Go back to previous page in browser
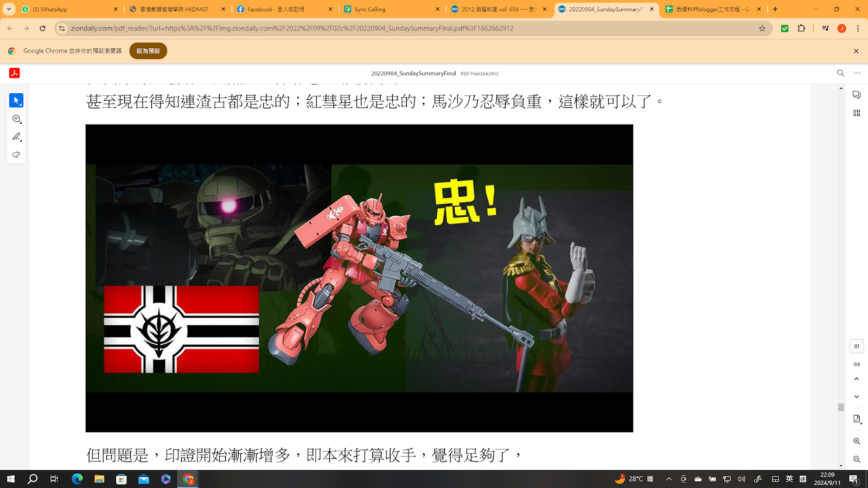Screen dimensions: 868x488 click(10, 28)
